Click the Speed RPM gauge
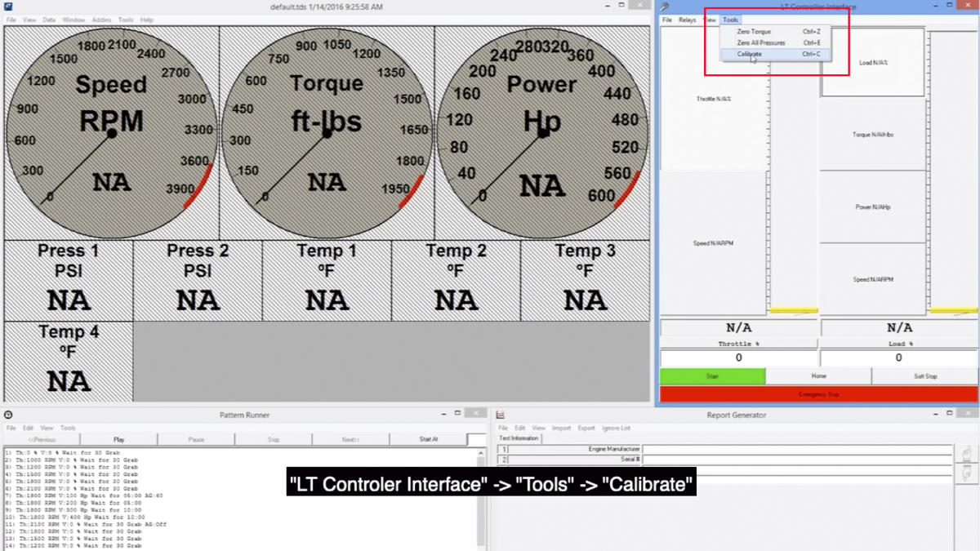 coord(111,133)
